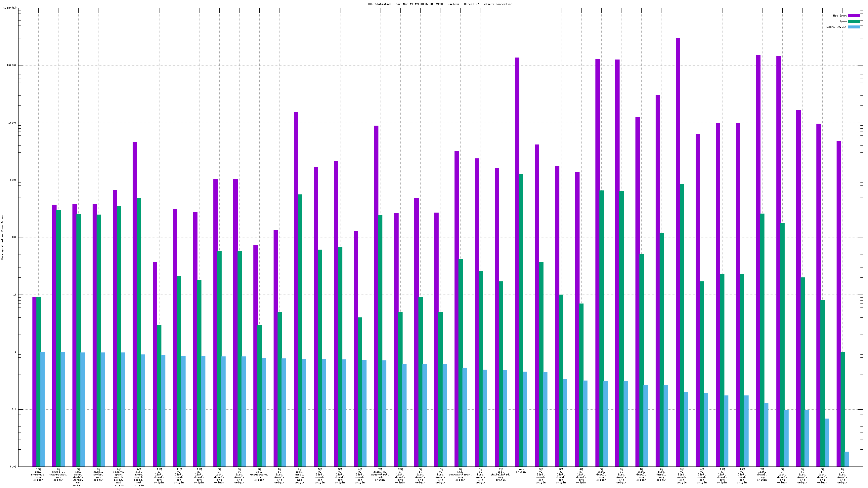The height and width of the screenshot is (488, 868).
Task: Click the ubl.unsubscore.com origin axis label
Action: click(259, 474)
